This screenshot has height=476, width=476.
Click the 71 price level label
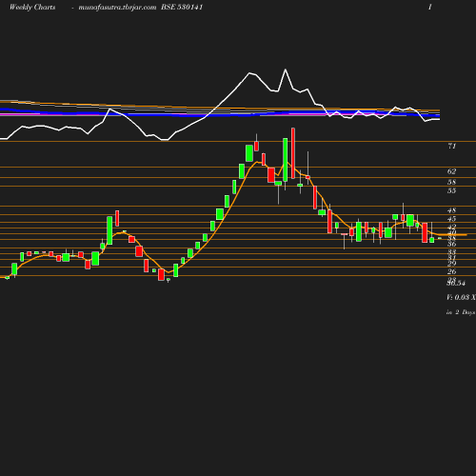click(451, 146)
